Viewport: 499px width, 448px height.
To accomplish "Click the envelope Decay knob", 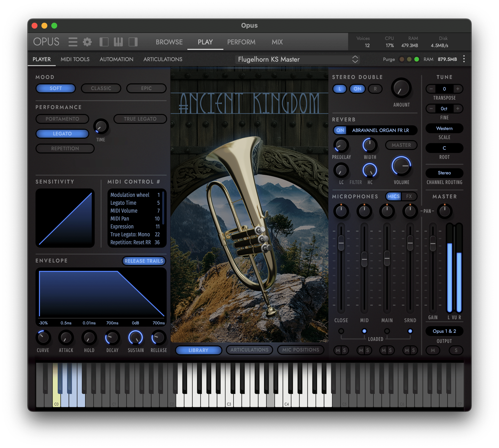I will [x=112, y=337].
